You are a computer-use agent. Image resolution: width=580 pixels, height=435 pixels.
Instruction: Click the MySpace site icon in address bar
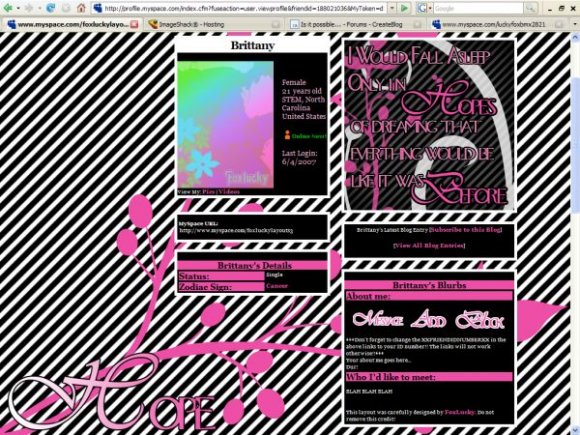[x=98, y=8]
